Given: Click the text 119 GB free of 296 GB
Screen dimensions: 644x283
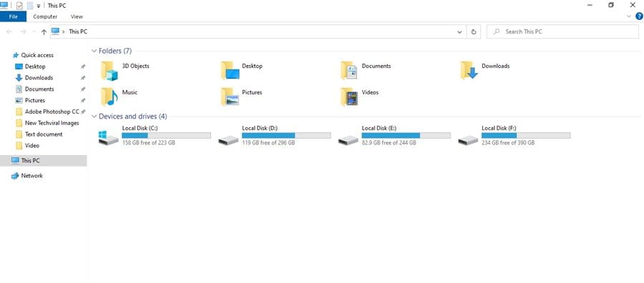Looking at the screenshot, I should [268, 143].
